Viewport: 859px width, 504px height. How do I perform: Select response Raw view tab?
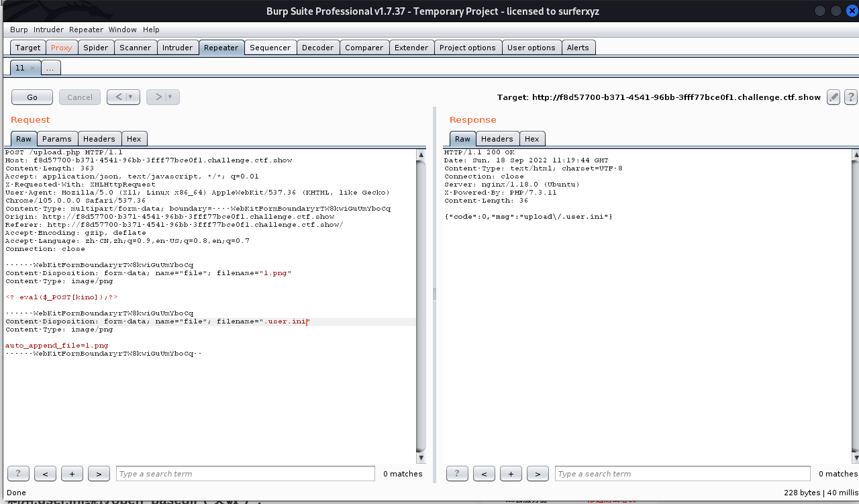coord(462,139)
